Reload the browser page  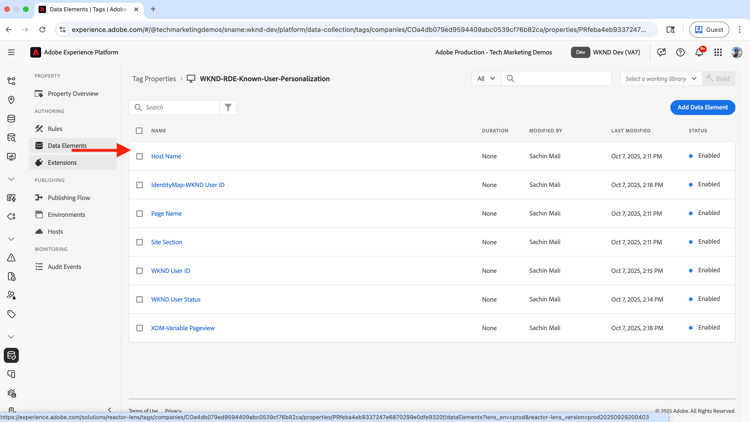click(42, 30)
